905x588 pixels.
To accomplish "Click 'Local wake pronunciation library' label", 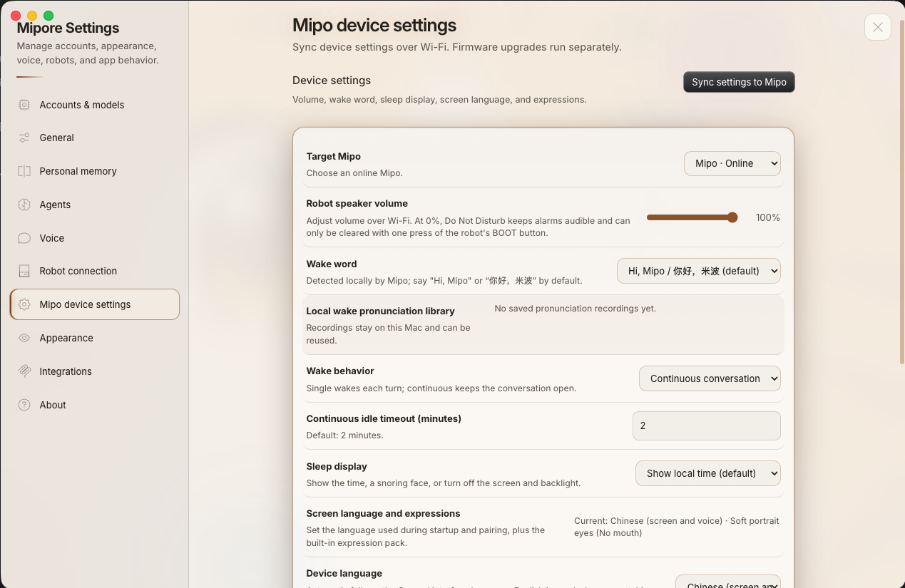I will pos(380,311).
